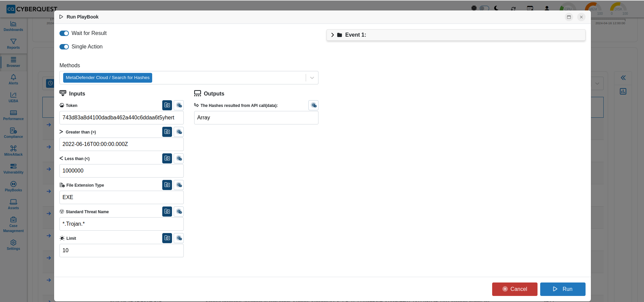The width and height of the screenshot is (644, 302).
Task: Open Settings in the sidebar
Action: (x=13, y=245)
